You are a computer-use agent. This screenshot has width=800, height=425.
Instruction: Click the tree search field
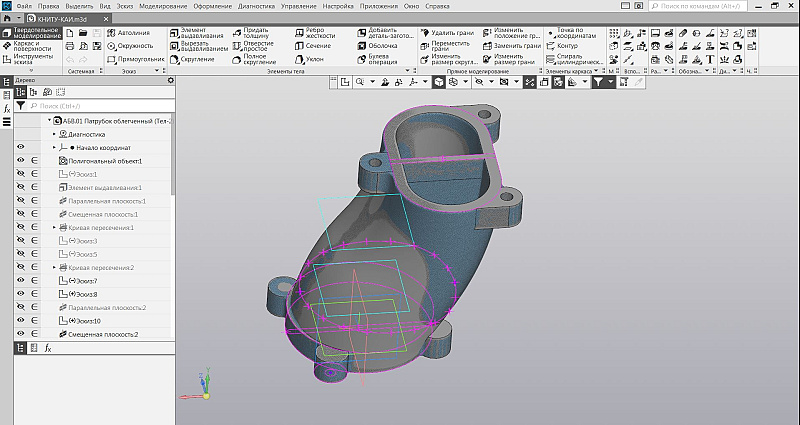tap(100, 105)
